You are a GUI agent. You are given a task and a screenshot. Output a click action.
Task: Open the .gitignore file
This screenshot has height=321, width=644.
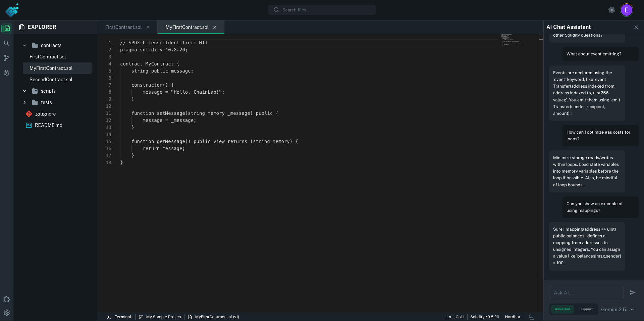tap(45, 114)
